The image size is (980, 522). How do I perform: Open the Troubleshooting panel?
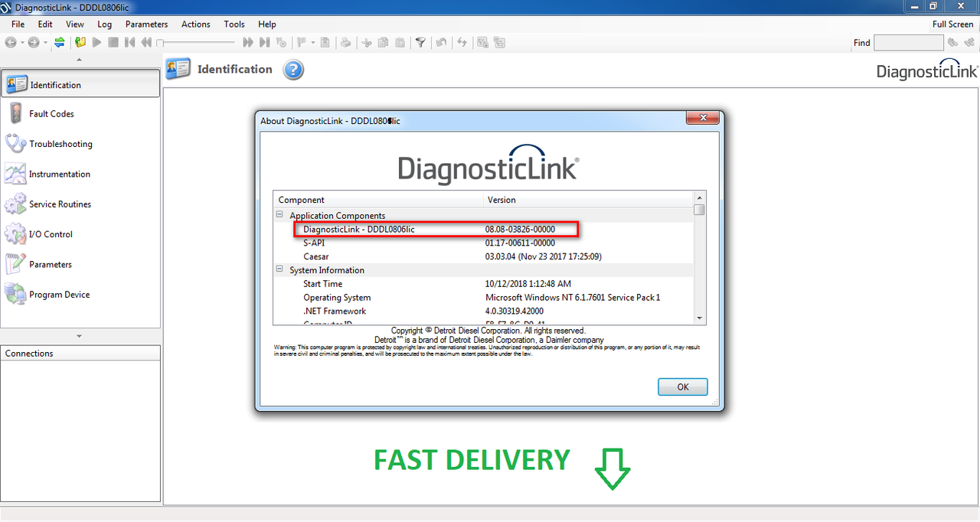(80, 144)
